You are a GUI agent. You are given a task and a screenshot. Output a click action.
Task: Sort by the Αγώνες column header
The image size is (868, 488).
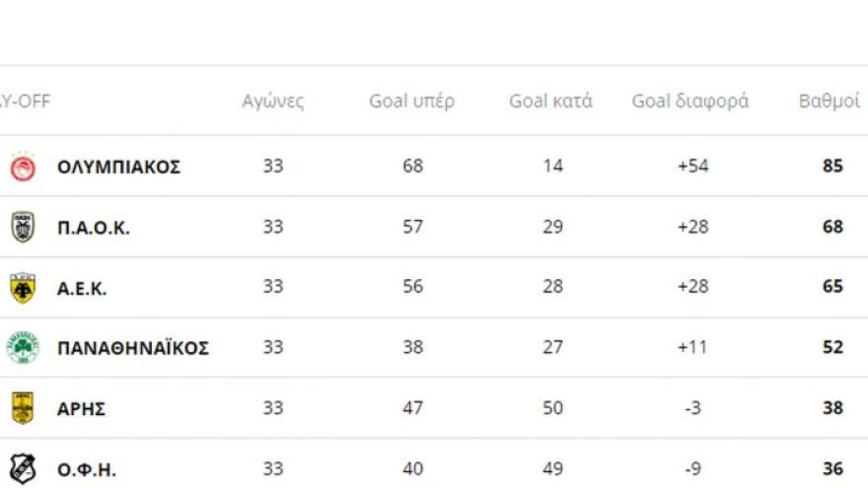pos(273,102)
